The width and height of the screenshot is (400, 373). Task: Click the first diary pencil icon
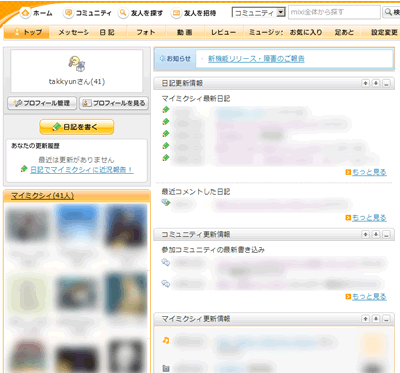166,109
